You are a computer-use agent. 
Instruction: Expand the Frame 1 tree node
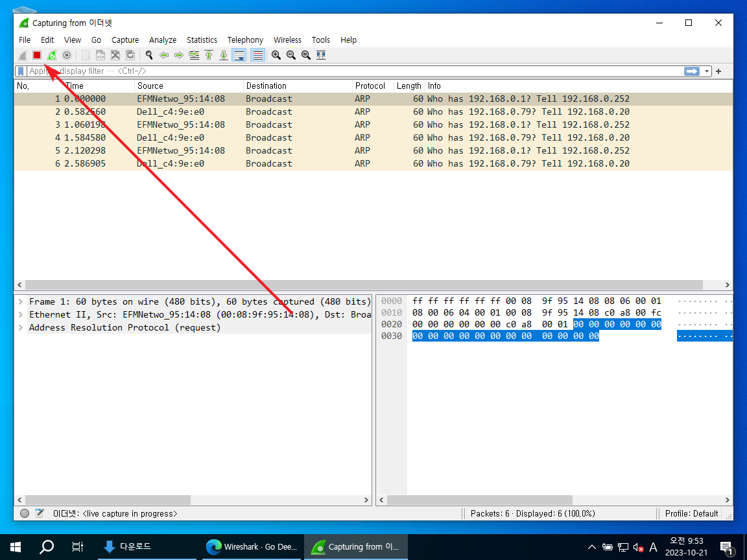pos(21,302)
